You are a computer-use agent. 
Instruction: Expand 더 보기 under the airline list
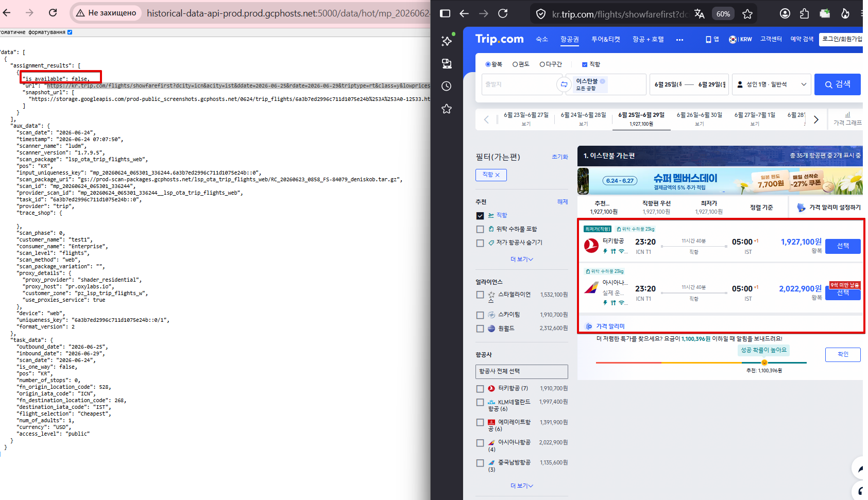tap(522, 486)
